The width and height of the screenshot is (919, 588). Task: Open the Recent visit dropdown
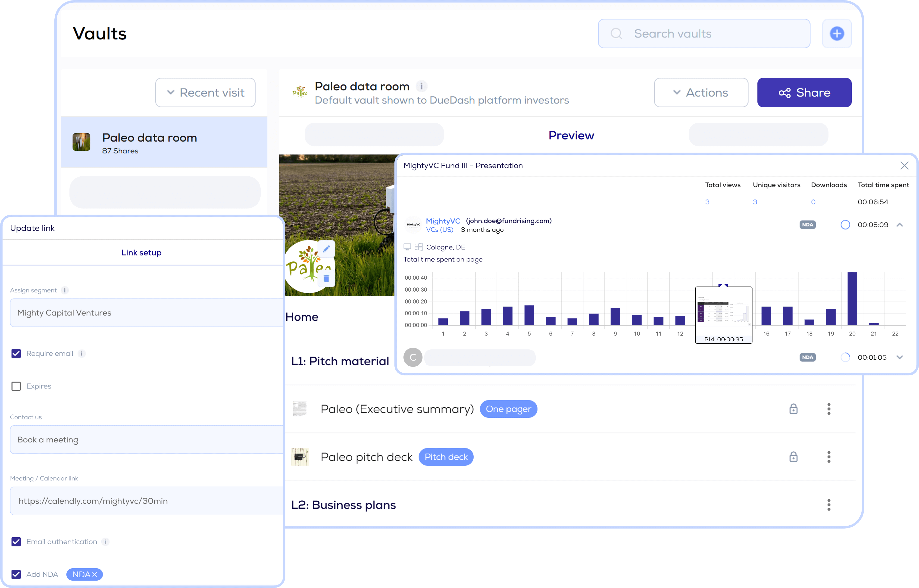[x=205, y=92]
